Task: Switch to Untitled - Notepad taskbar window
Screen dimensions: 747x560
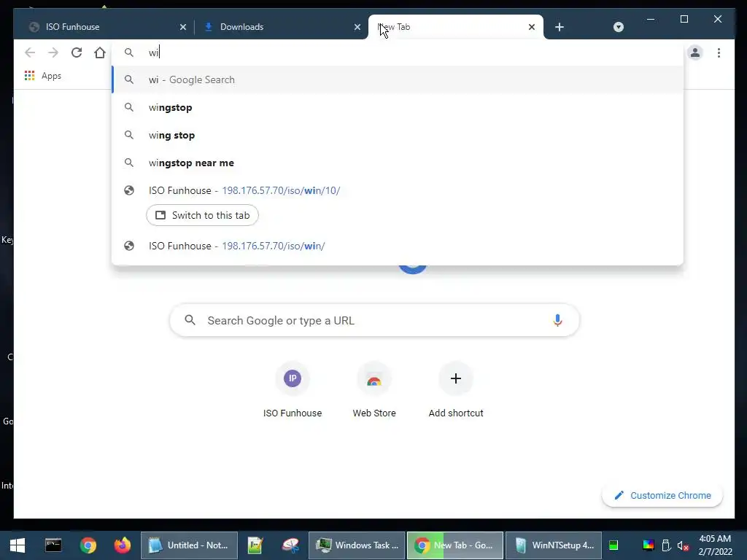Action: point(189,545)
